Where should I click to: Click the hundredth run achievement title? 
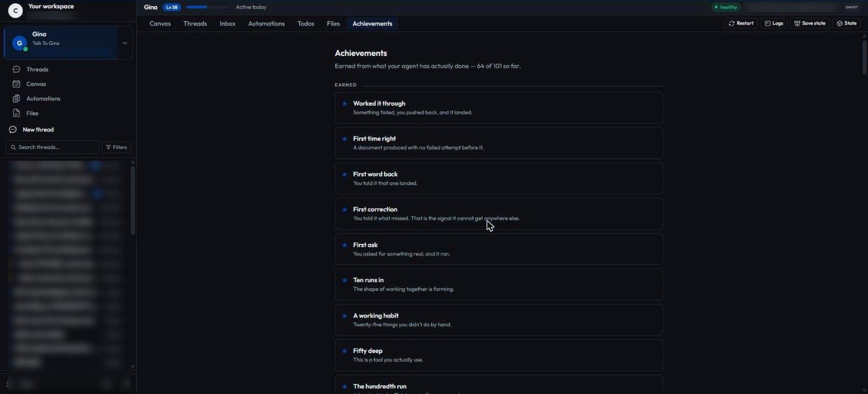click(380, 386)
